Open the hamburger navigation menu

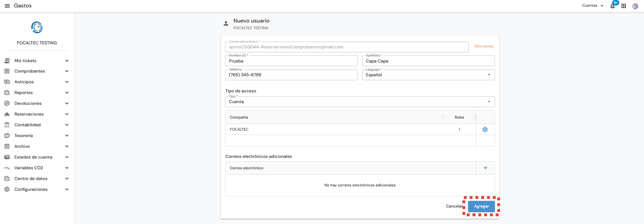point(7,6)
